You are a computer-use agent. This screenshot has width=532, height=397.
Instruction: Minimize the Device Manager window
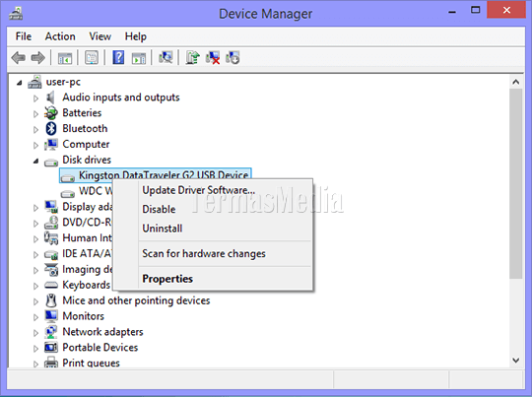[452, 11]
